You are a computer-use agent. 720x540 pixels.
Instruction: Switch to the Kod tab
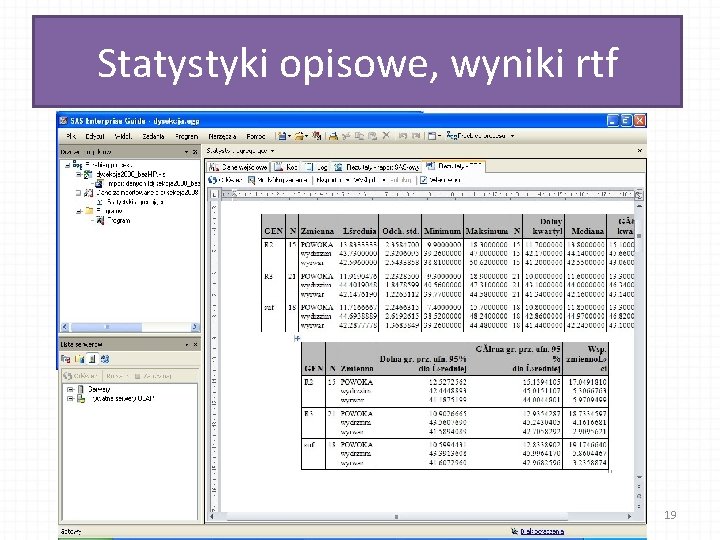coord(287,167)
